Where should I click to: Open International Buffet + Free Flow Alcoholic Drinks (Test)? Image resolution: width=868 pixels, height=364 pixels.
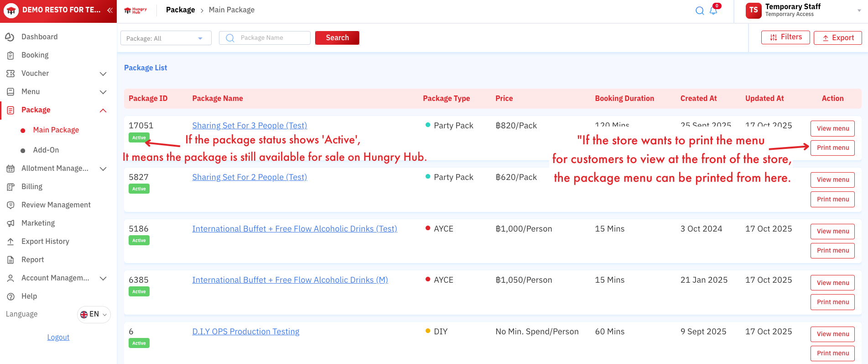coord(295,229)
